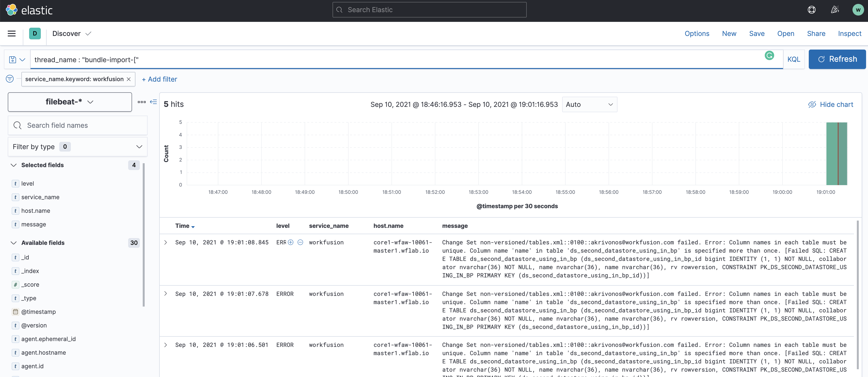Select the agent.ephemeral_id field

(x=49, y=339)
